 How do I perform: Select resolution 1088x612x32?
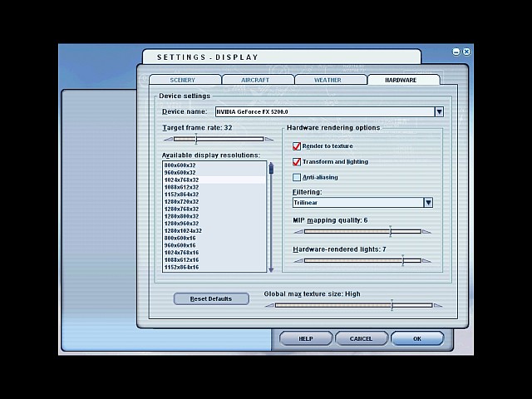(214, 187)
